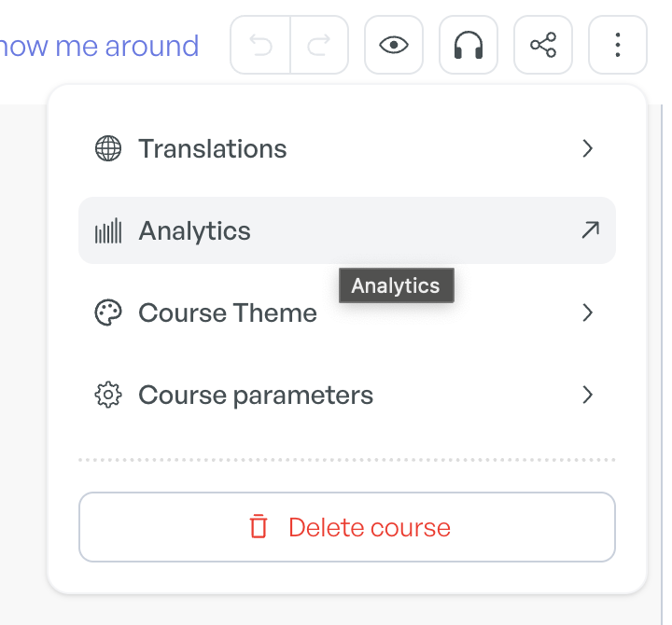Select the Course Theme menu entry

coord(346,312)
